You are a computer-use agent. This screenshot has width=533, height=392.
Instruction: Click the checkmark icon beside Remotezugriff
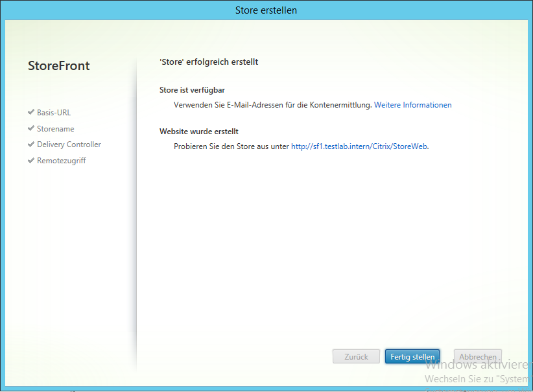(x=31, y=160)
